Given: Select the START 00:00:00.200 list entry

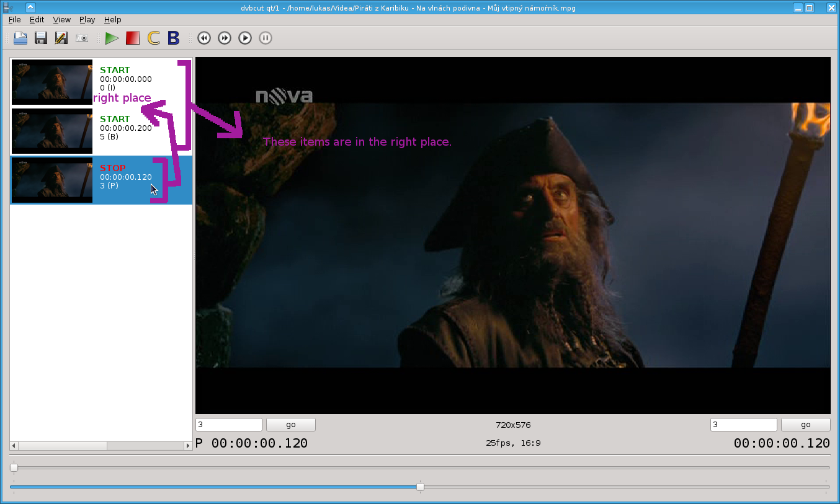Looking at the screenshot, I should (x=101, y=131).
